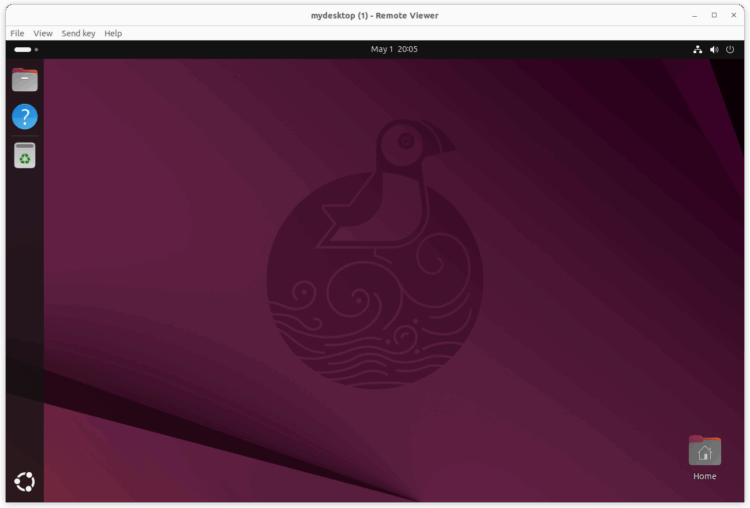
Task: Open the View menu in Remote Viewer
Action: (43, 33)
